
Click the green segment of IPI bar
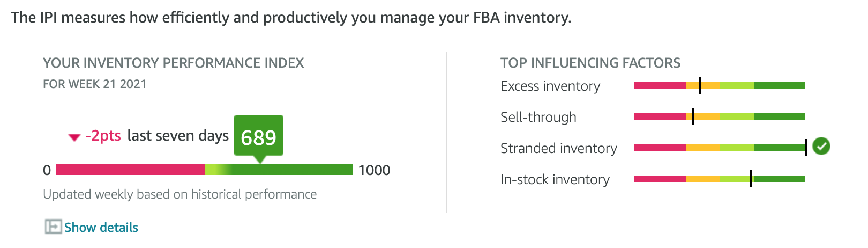point(292,170)
